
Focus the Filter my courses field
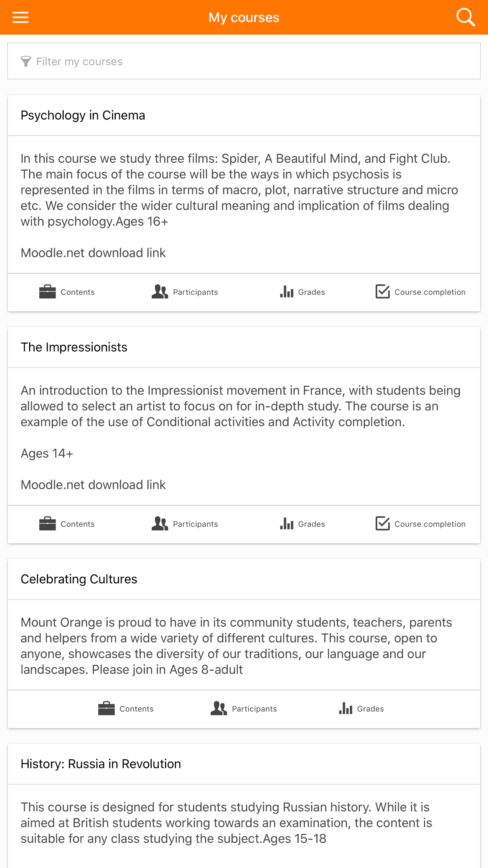244,61
